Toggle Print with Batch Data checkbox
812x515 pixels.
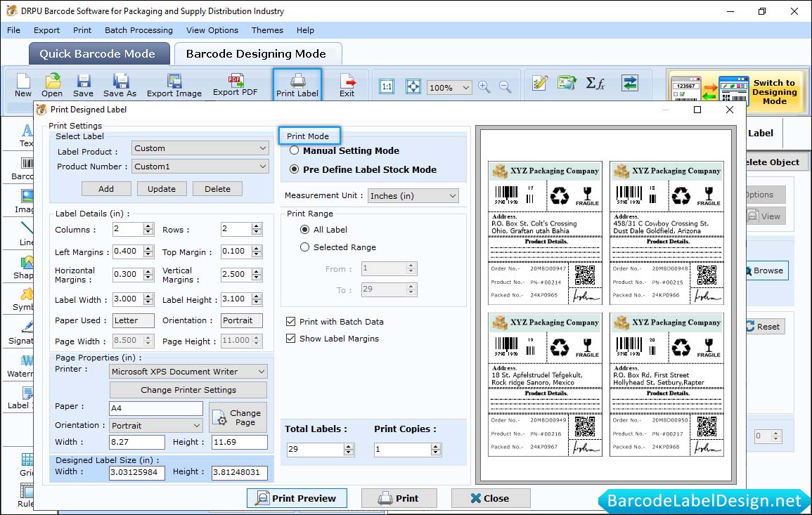point(290,321)
